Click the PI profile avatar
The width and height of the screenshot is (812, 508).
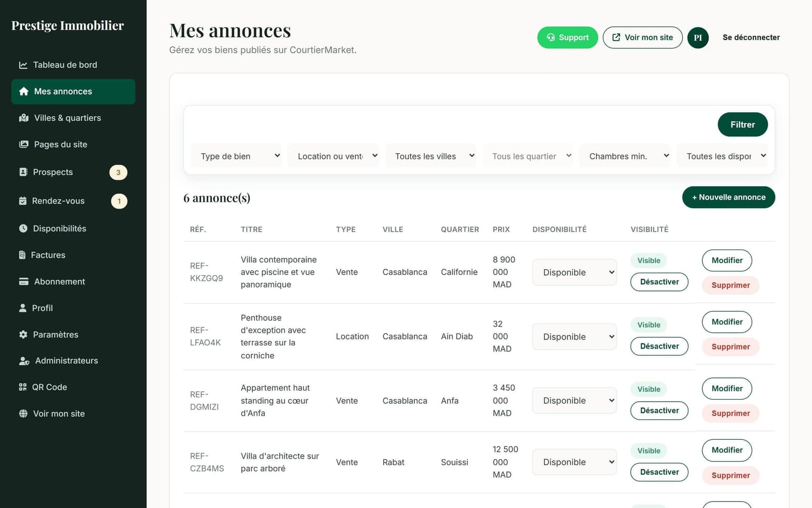click(697, 38)
